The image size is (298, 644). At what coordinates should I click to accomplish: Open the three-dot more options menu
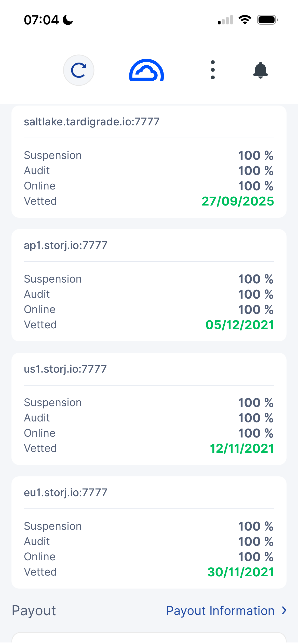point(213,70)
